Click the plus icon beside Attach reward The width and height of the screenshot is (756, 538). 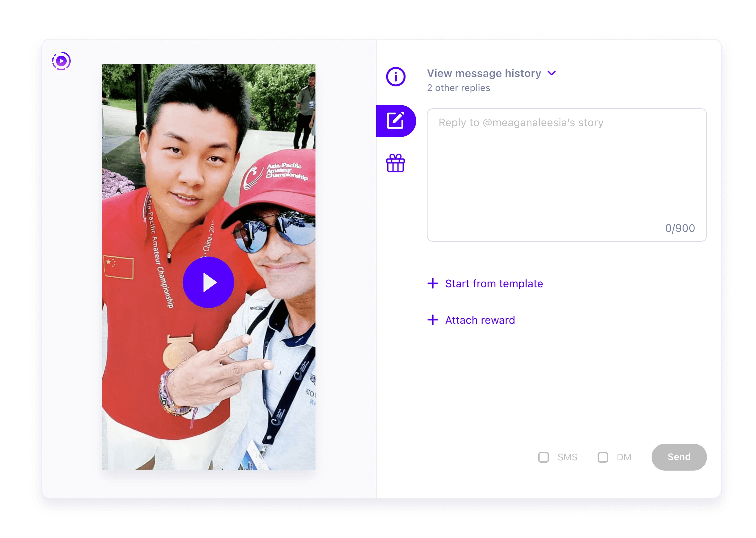click(433, 320)
